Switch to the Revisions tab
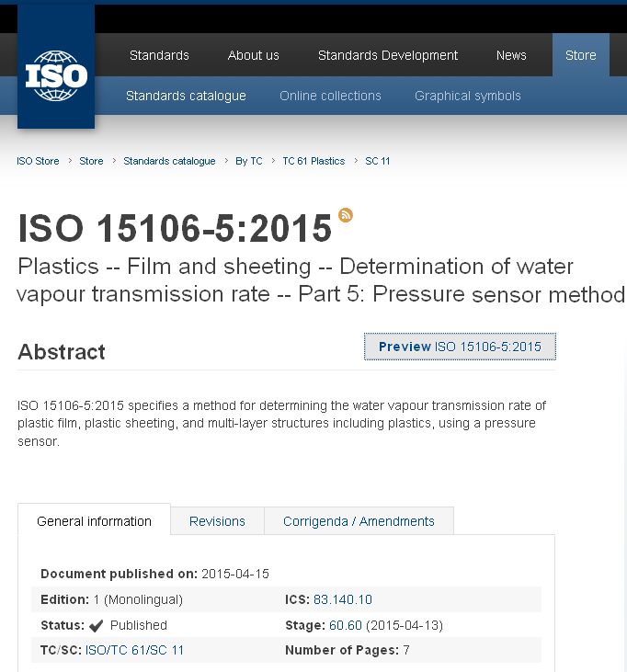627x672 pixels. pyautogui.click(x=217, y=521)
